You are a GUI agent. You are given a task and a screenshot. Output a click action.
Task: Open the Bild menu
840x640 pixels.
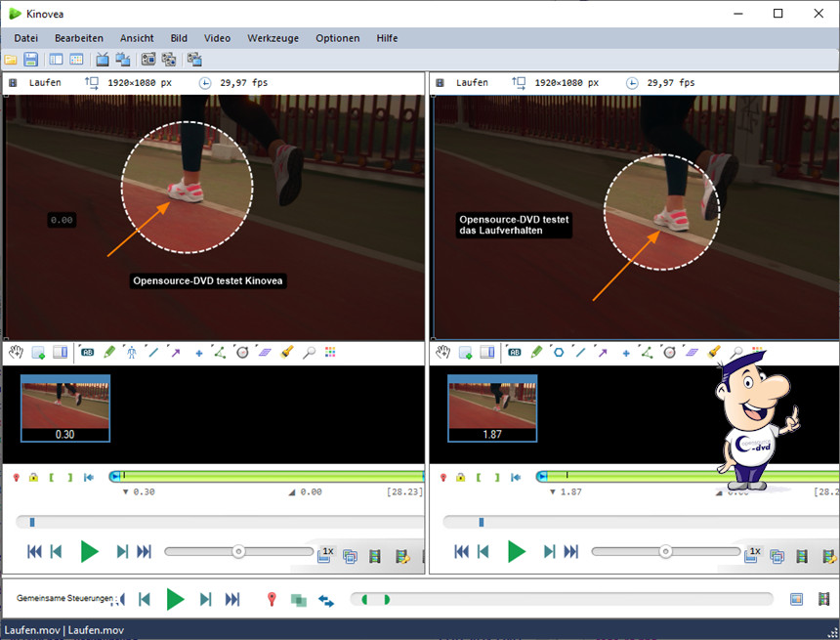[179, 38]
